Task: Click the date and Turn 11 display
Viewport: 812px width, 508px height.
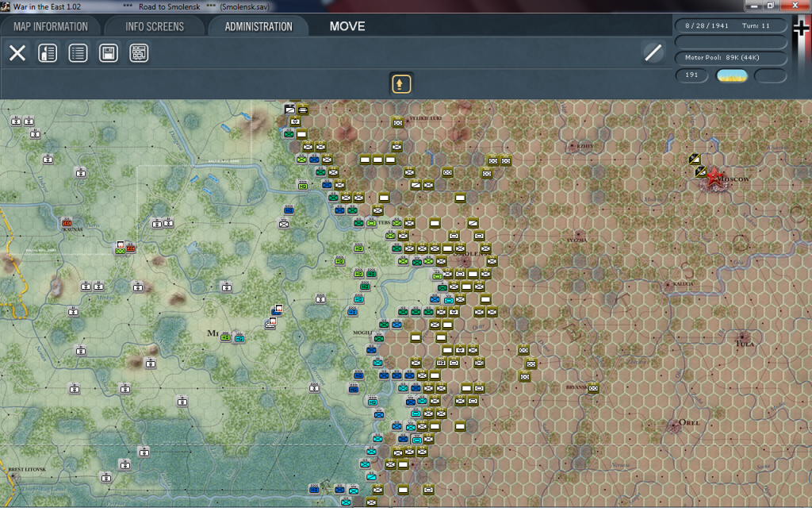Action: [730, 25]
